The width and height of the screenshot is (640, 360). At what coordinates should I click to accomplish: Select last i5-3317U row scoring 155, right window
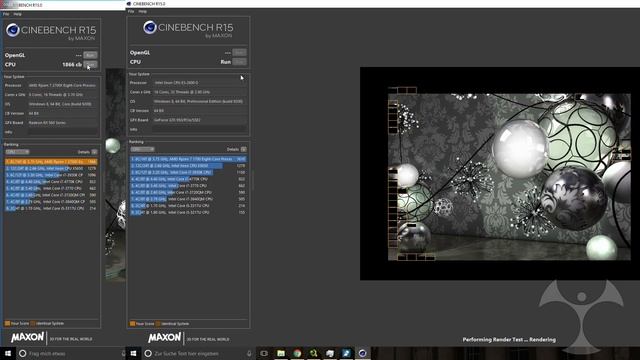[188, 212]
